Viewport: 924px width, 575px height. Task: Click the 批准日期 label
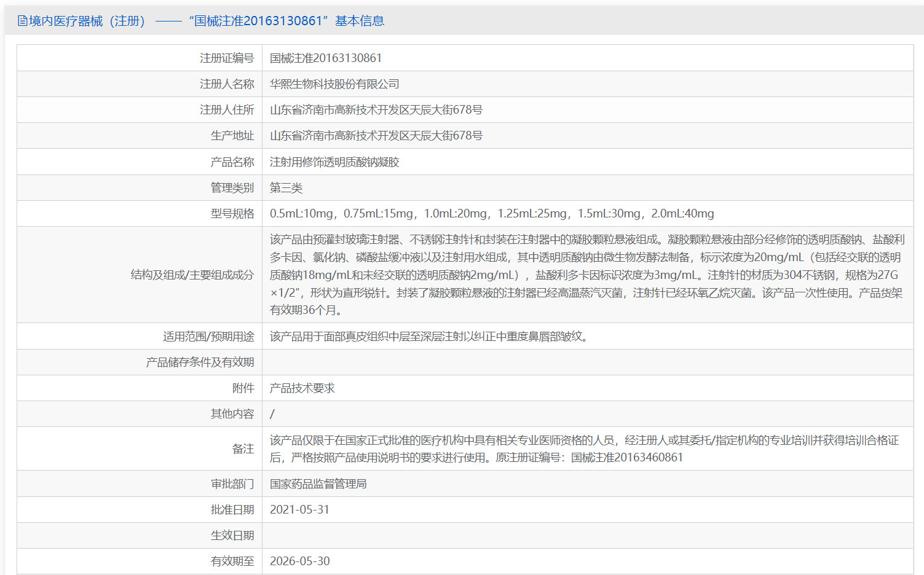click(x=232, y=510)
